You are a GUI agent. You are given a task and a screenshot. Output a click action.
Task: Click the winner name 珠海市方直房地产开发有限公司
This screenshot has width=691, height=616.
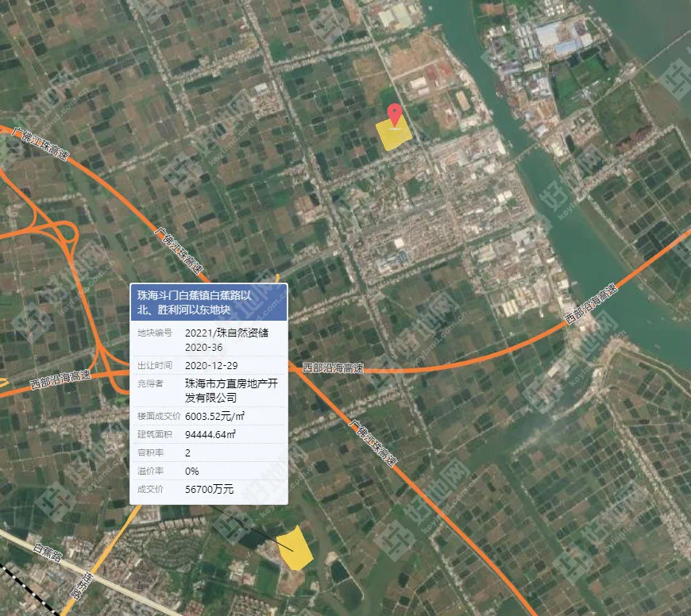tap(231, 390)
